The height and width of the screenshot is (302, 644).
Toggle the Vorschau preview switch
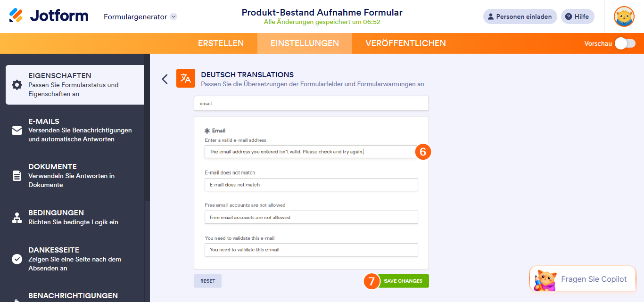[625, 43]
